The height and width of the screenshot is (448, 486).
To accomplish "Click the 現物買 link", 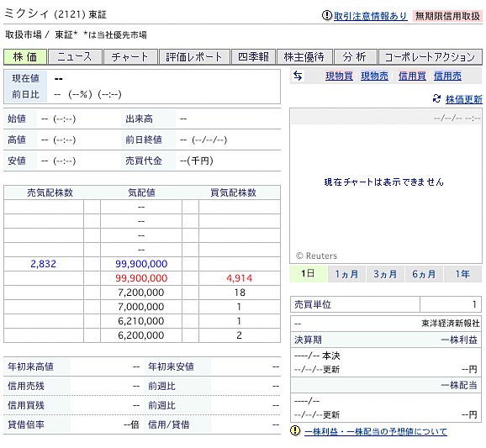I will point(339,76).
